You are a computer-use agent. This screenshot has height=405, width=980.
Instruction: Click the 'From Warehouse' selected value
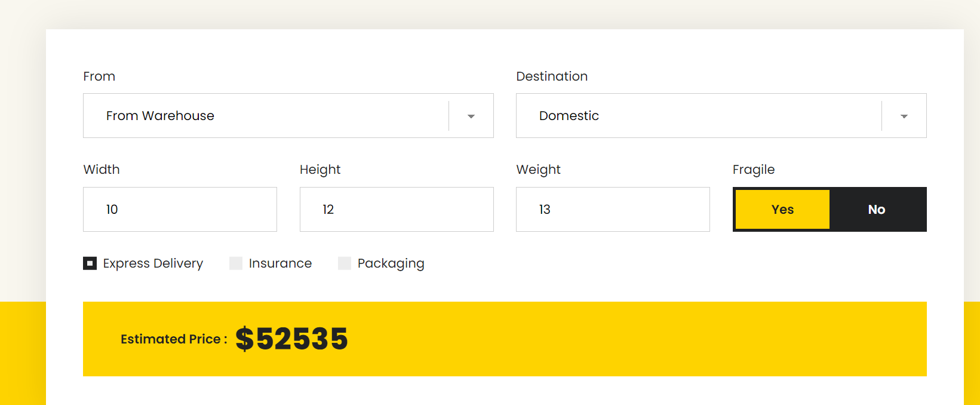pyautogui.click(x=160, y=116)
